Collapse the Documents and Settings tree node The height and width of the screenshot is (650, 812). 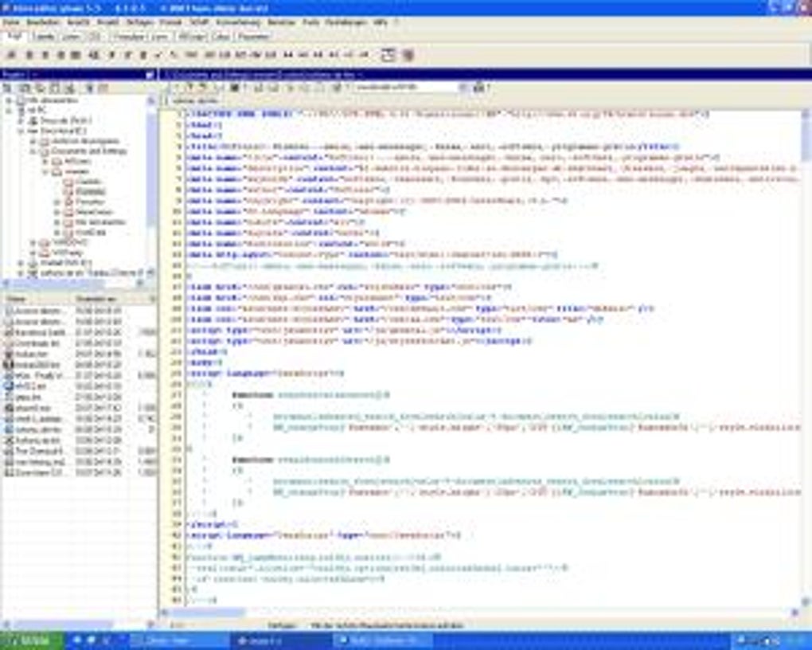pos(33,151)
